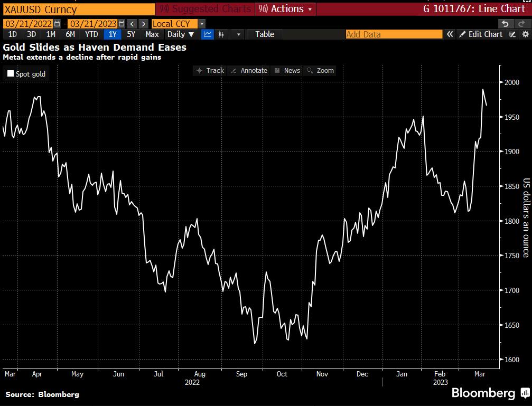Click the Edit Chart button

pos(481,34)
